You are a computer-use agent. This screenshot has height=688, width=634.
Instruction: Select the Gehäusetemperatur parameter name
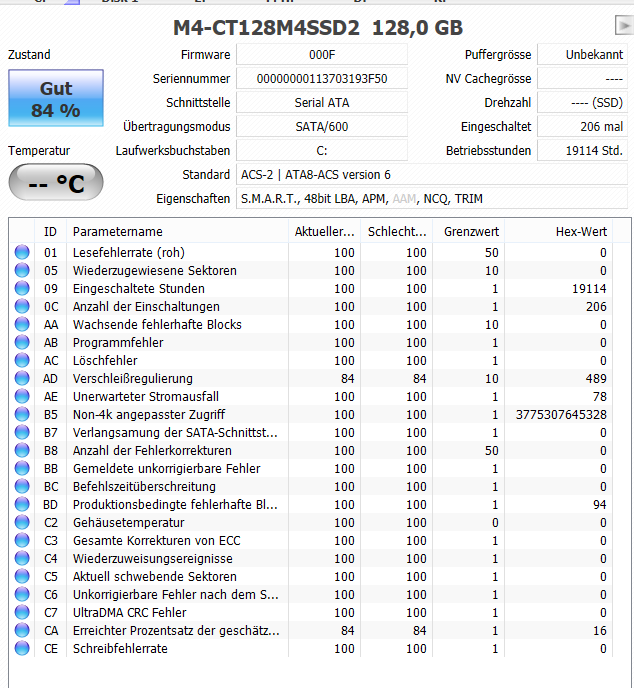pos(129,523)
